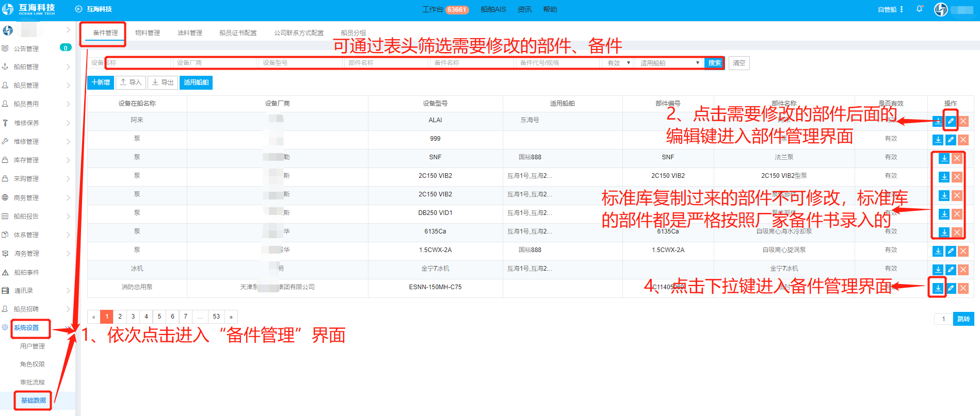Edit the 1.5CWX-2A row
This screenshot has width=980, height=416.
point(951,251)
